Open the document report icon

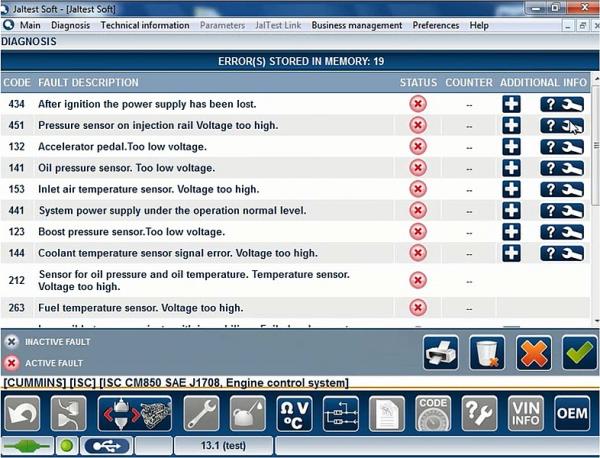point(387,414)
